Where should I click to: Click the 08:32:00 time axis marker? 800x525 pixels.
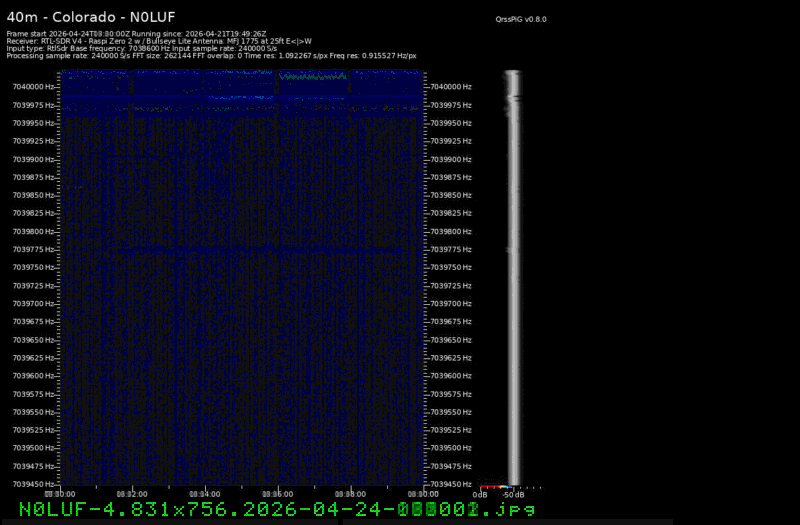coord(132,493)
